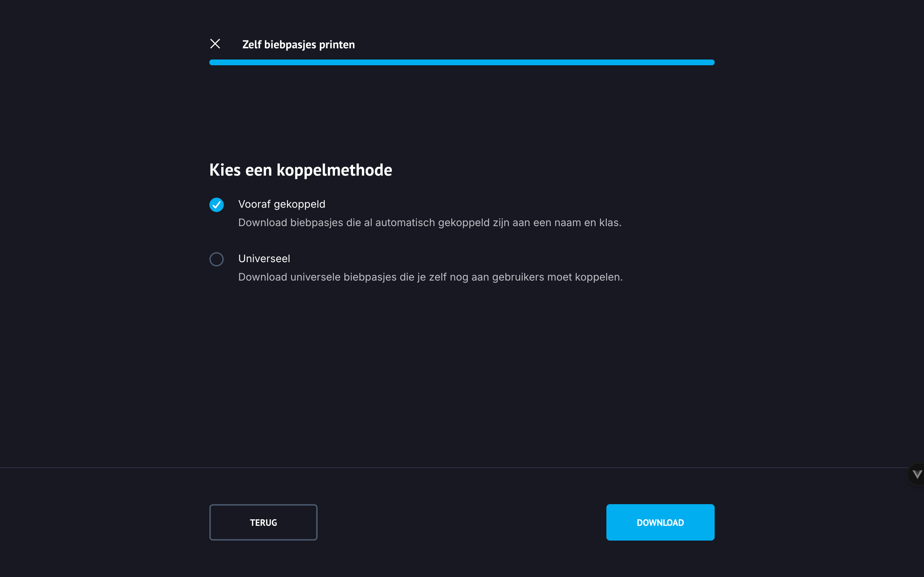Image resolution: width=924 pixels, height=577 pixels.
Task: Click the word DOWNLOAD on the blue button
Action: click(x=660, y=523)
